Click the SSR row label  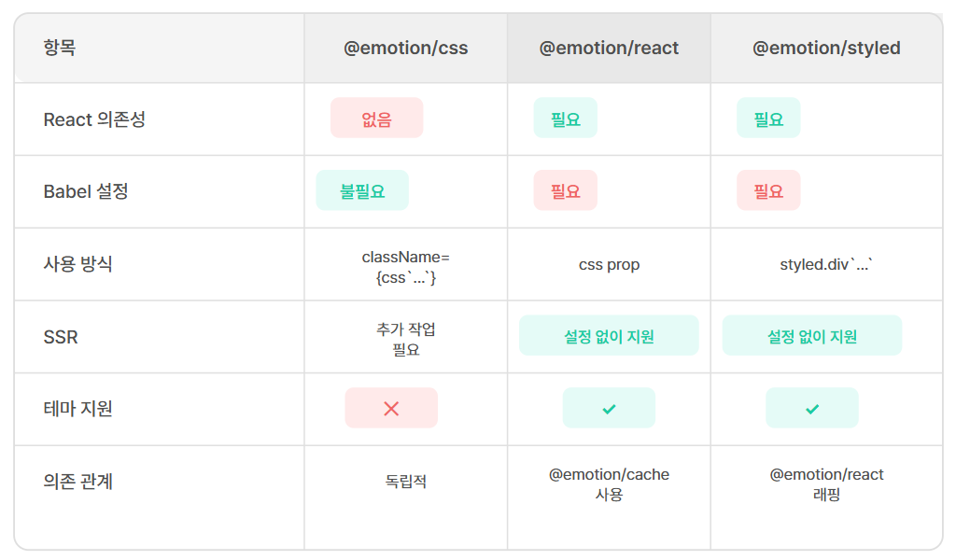pos(61,337)
